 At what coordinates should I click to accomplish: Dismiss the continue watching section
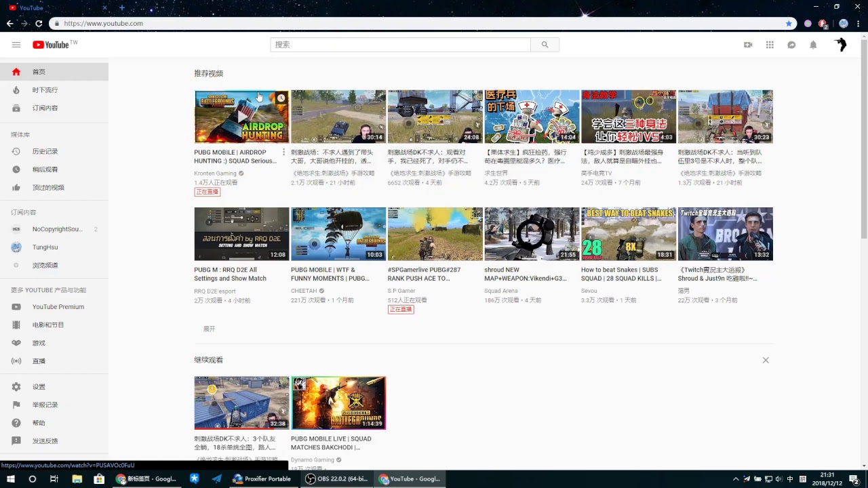[x=766, y=360]
